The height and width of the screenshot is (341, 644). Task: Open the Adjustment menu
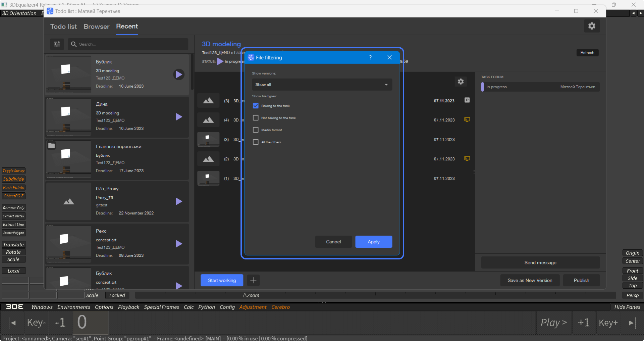pos(253,307)
